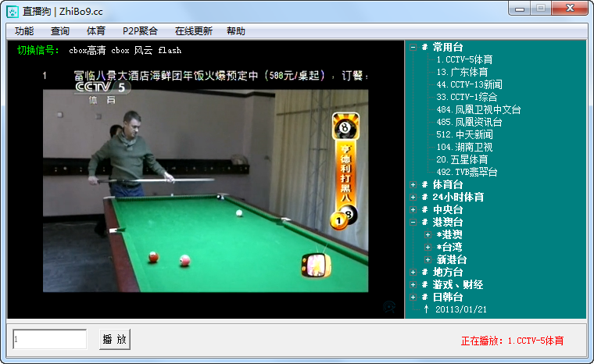The image size is (594, 364).
Task: Switch signal to cbox
Action: tap(120, 50)
